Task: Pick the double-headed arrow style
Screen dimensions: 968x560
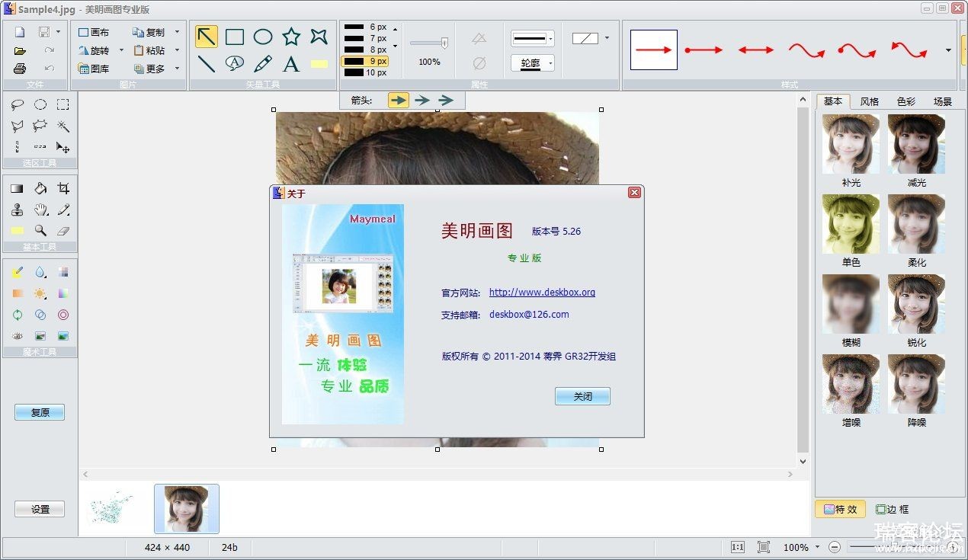Action: click(x=755, y=50)
